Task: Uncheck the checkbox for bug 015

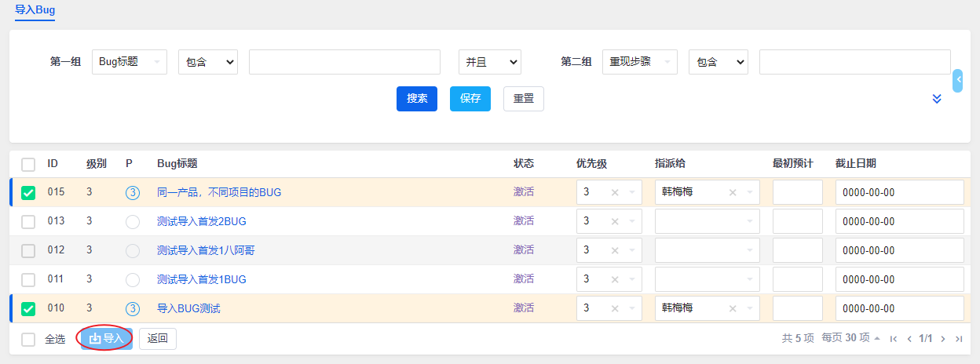Action: click(28, 193)
